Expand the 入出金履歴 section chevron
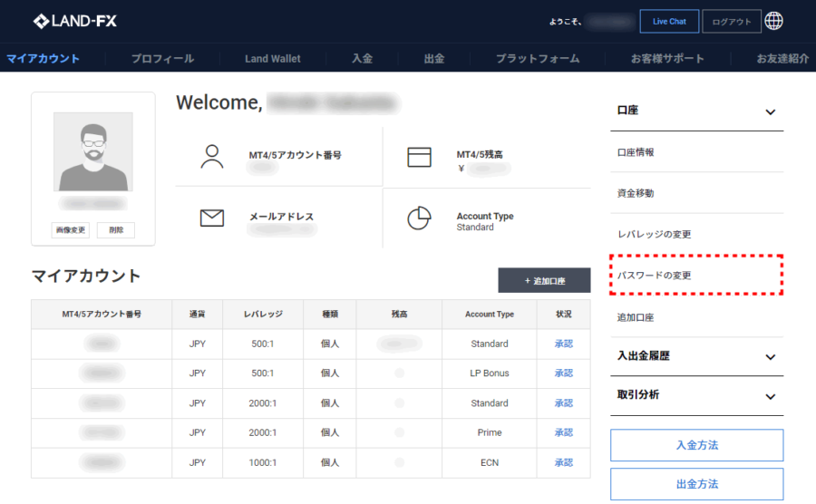 pyautogui.click(x=770, y=357)
